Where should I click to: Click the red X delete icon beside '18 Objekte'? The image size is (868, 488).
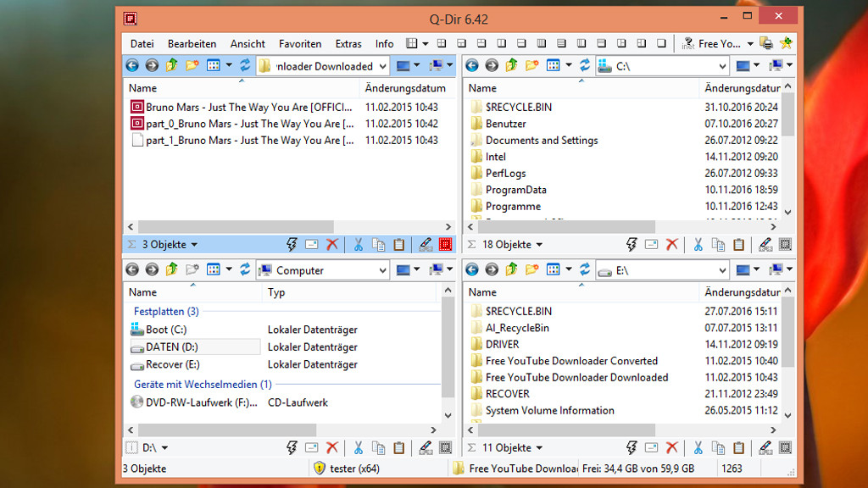pyautogui.click(x=672, y=245)
